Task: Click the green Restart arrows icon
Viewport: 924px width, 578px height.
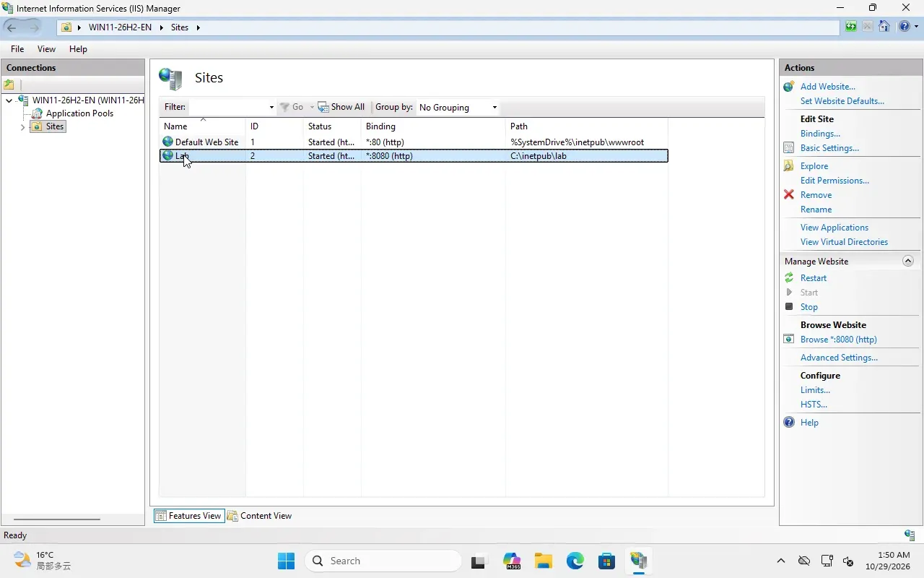Action: coord(789,277)
